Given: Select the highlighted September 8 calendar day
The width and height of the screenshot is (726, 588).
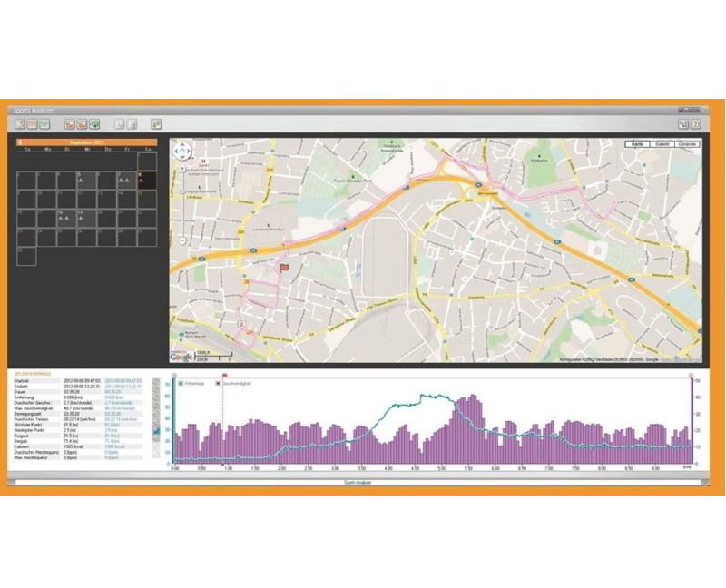Looking at the screenshot, I should click(147, 180).
